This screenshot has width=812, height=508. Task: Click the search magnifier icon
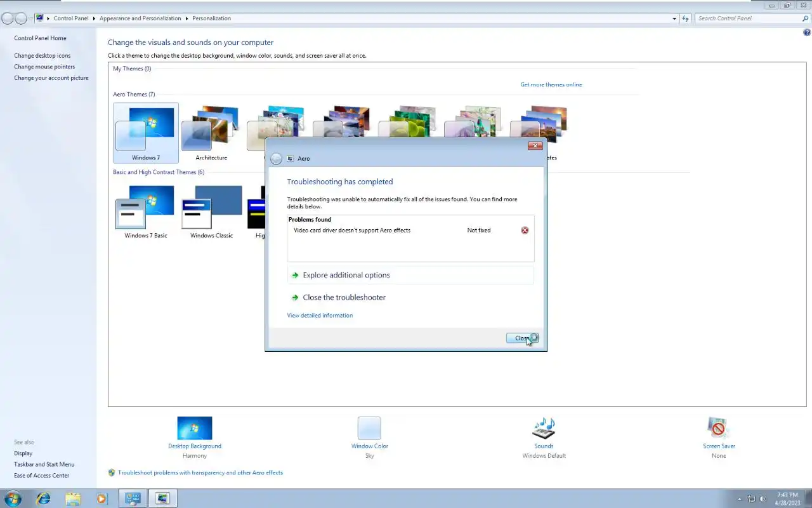pos(806,18)
